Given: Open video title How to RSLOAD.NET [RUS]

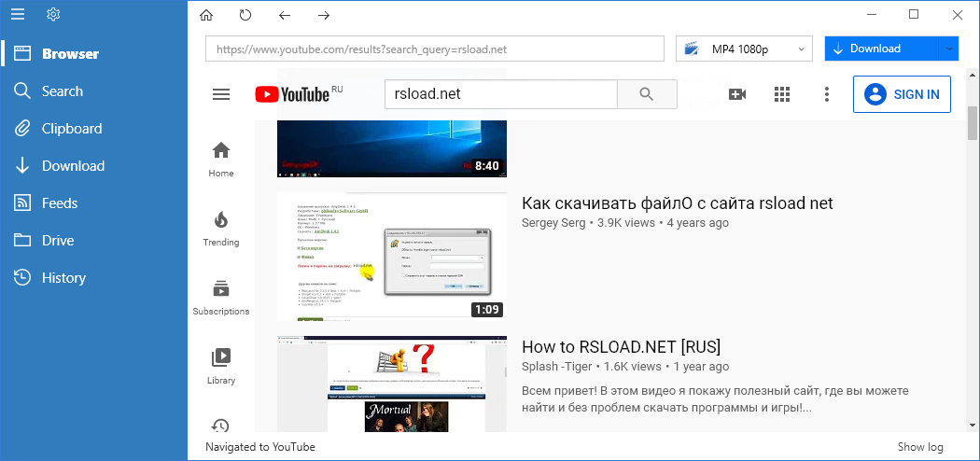Looking at the screenshot, I should click(622, 346).
